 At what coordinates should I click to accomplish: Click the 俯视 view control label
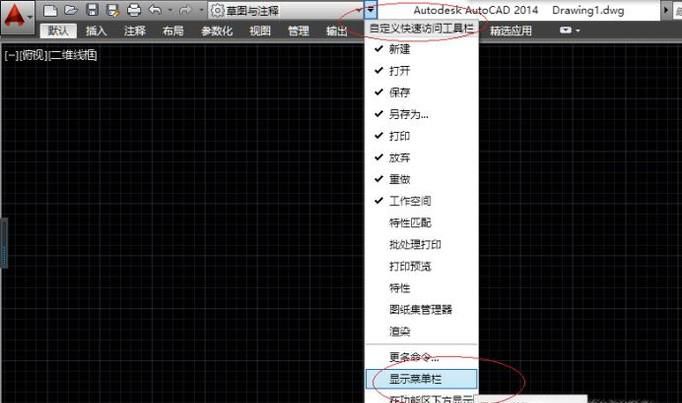tap(33, 55)
